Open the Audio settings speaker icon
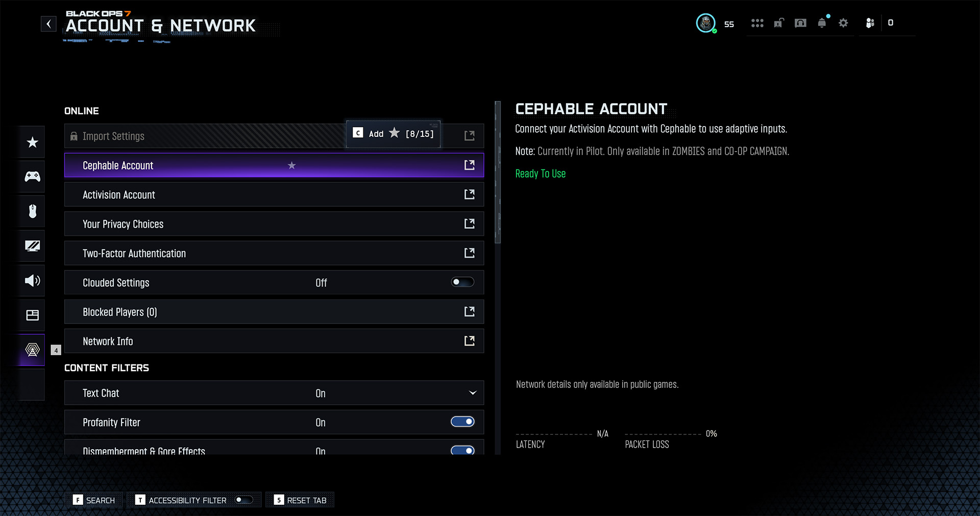This screenshot has height=516, width=980. coord(32,280)
